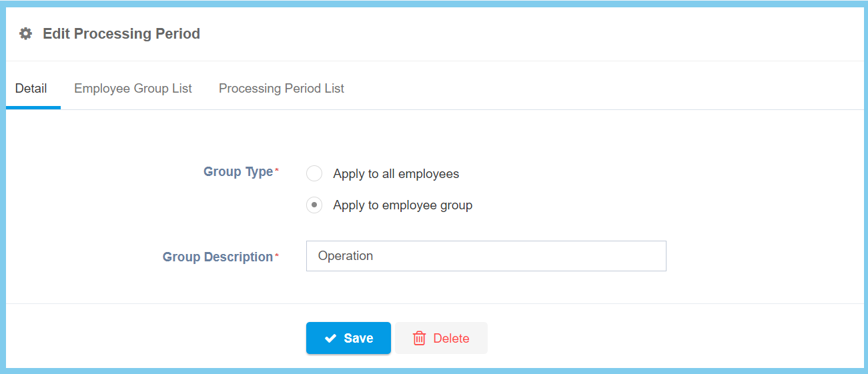Viewport: 868px width, 374px height.
Task: Click the Group Description field label
Action: [218, 257]
